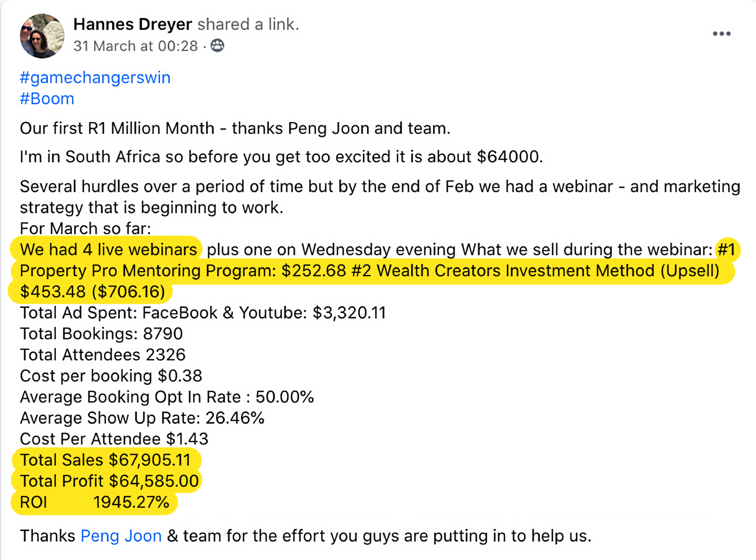Click the Cost per booking $0.38 line
This screenshot has height=560, width=756.
click(x=111, y=376)
